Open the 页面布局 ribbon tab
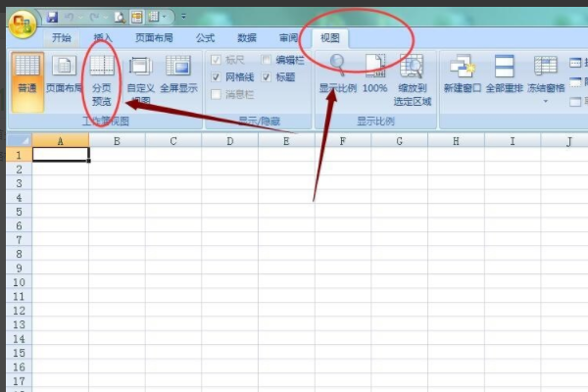 click(x=154, y=38)
